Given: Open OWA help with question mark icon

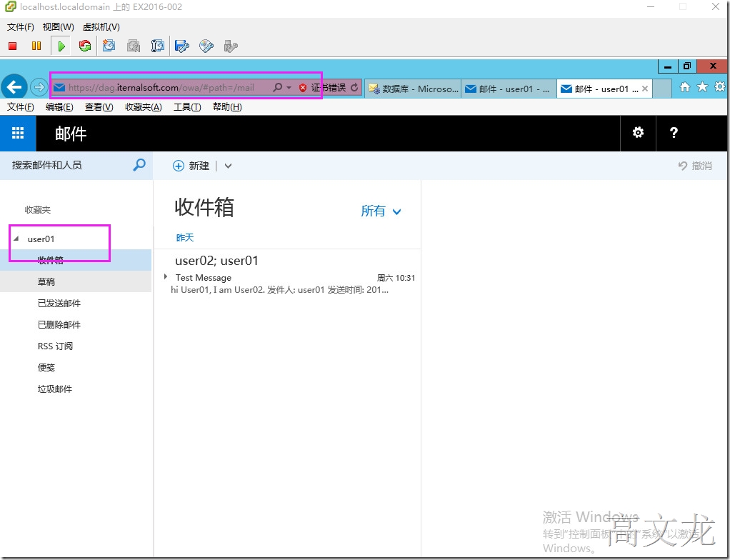Looking at the screenshot, I should 673,134.
